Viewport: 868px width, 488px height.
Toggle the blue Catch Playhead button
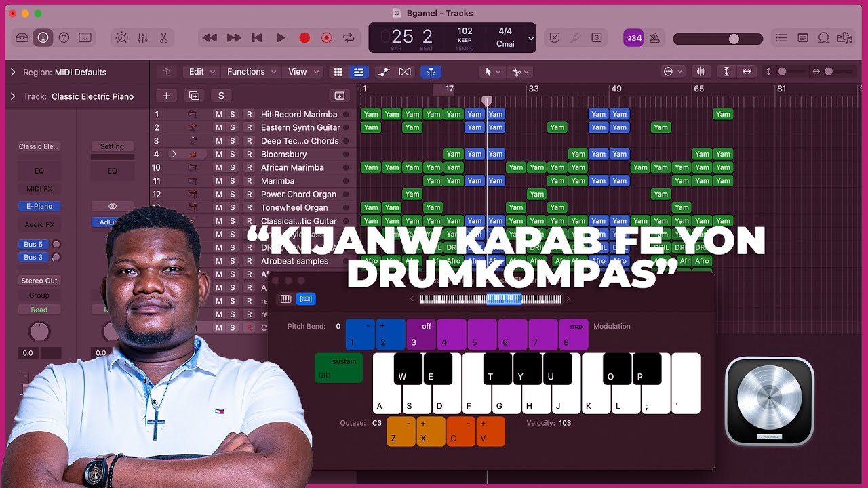pyautogui.click(x=431, y=72)
